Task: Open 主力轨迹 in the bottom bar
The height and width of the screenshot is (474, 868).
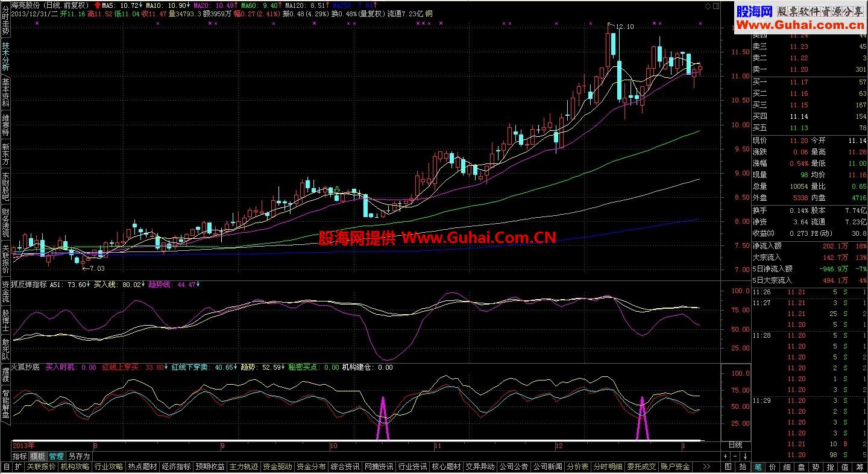Action: (x=244, y=467)
